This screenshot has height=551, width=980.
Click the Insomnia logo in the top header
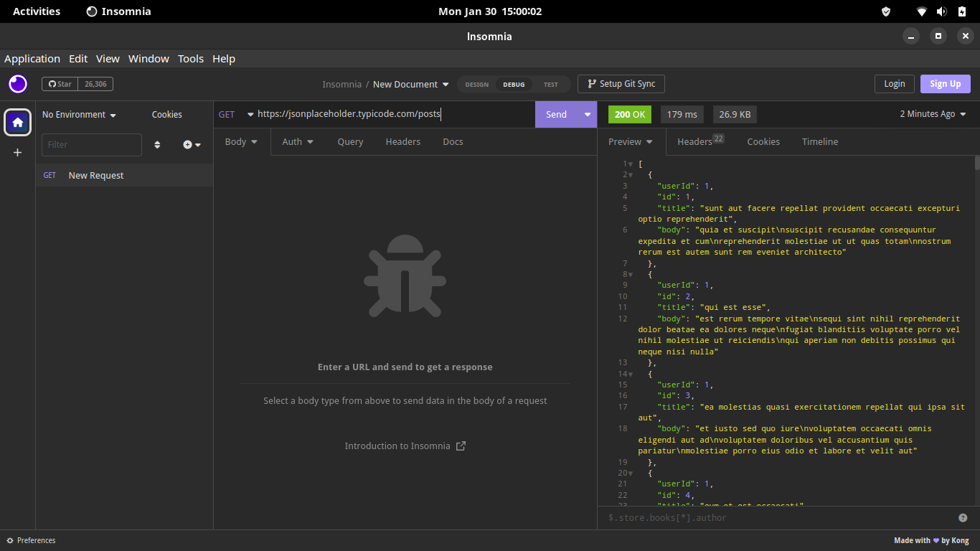tap(17, 84)
